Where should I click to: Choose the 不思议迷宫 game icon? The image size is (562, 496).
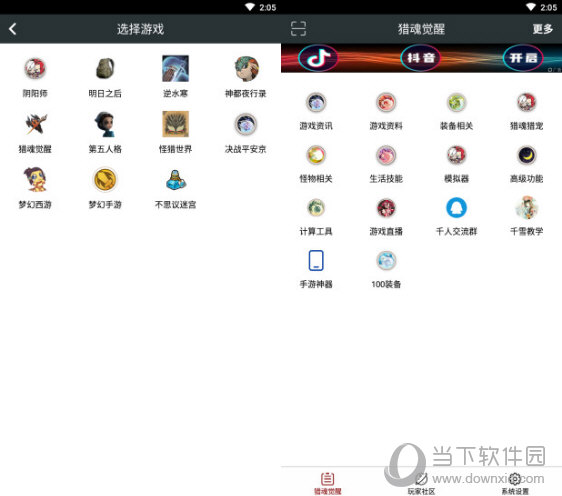[x=175, y=180]
